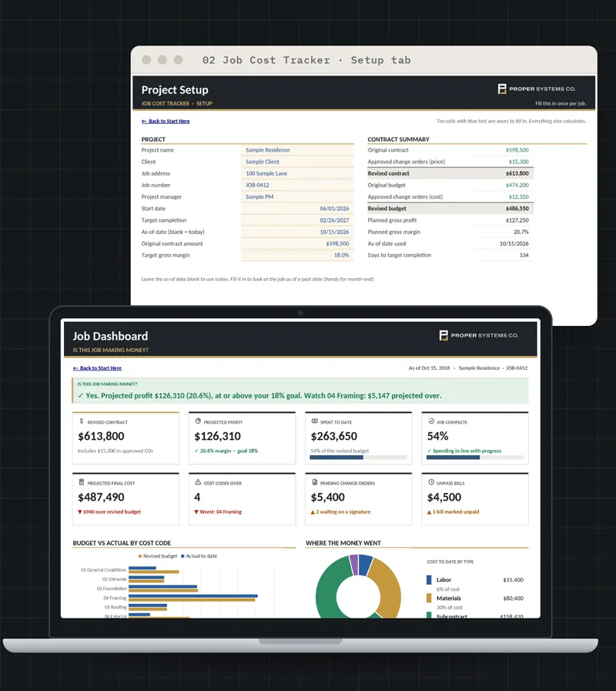
Task: Click the Revised budget legend marker in bar chart
Action: point(140,556)
